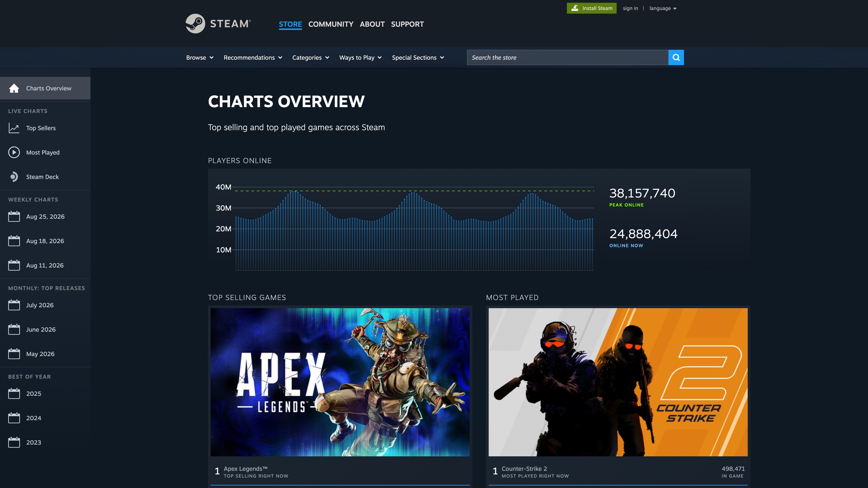Select the COMMUNITY tab
The width and height of the screenshot is (868, 488).
coord(331,24)
